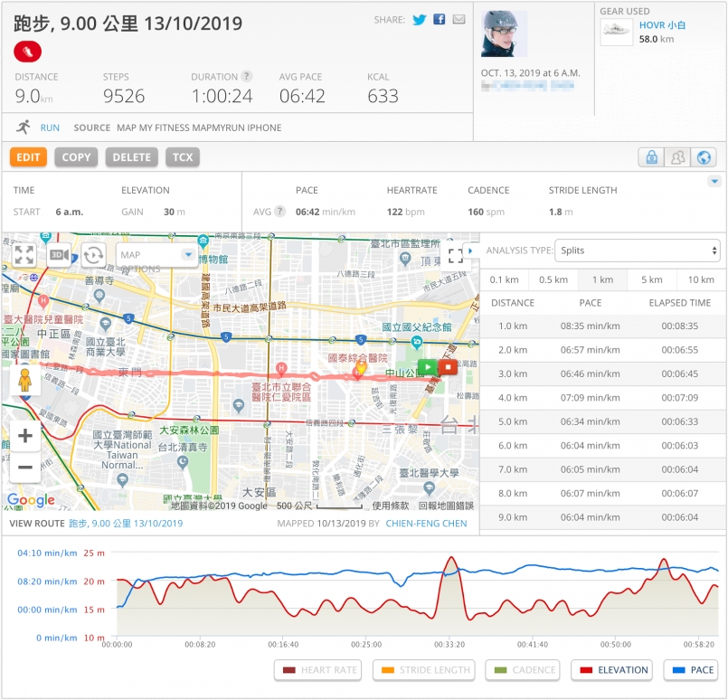Toggle the Pace chart series
Image resolution: width=728 pixels, height=700 pixels.
pos(691,670)
